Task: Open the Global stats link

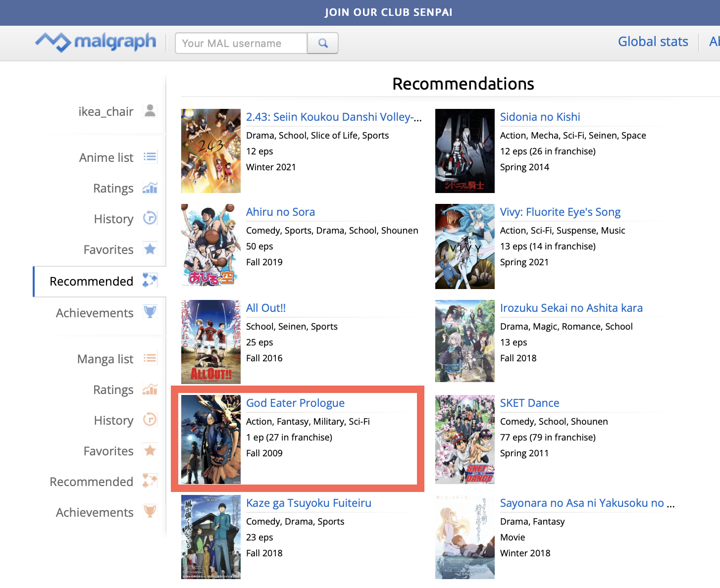Action: 653,42
